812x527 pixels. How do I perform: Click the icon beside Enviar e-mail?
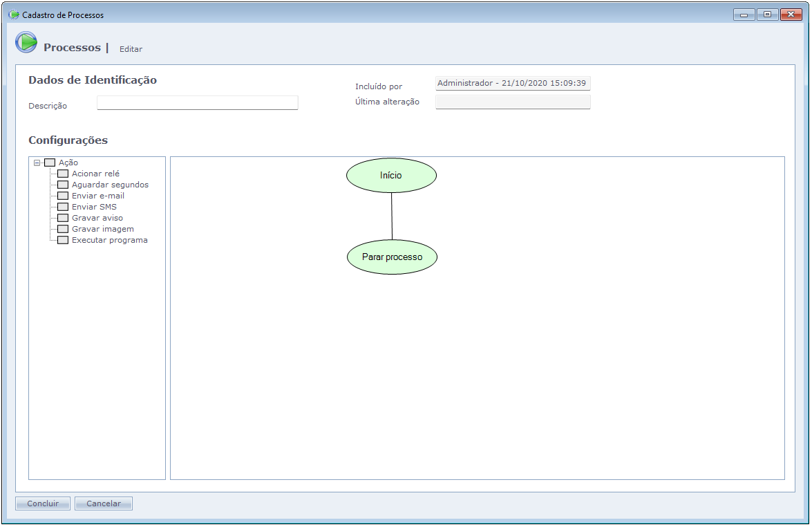pos(63,196)
